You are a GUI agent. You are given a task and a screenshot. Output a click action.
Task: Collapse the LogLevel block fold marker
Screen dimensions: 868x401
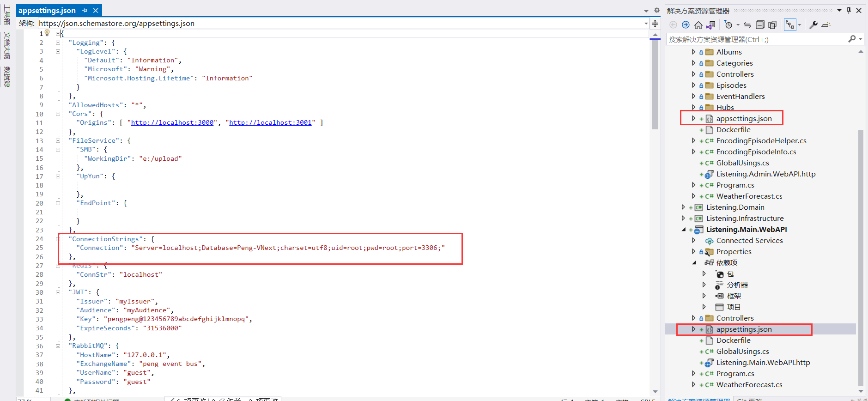pos(58,51)
